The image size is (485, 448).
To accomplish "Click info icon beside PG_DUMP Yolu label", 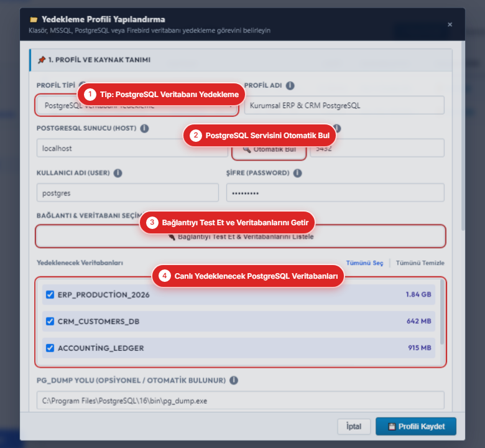I will [234, 380].
